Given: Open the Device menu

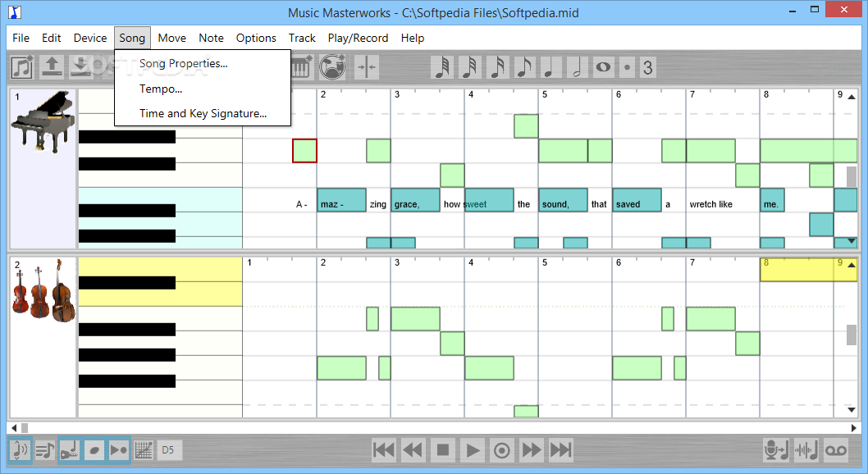Looking at the screenshot, I should click(90, 38).
